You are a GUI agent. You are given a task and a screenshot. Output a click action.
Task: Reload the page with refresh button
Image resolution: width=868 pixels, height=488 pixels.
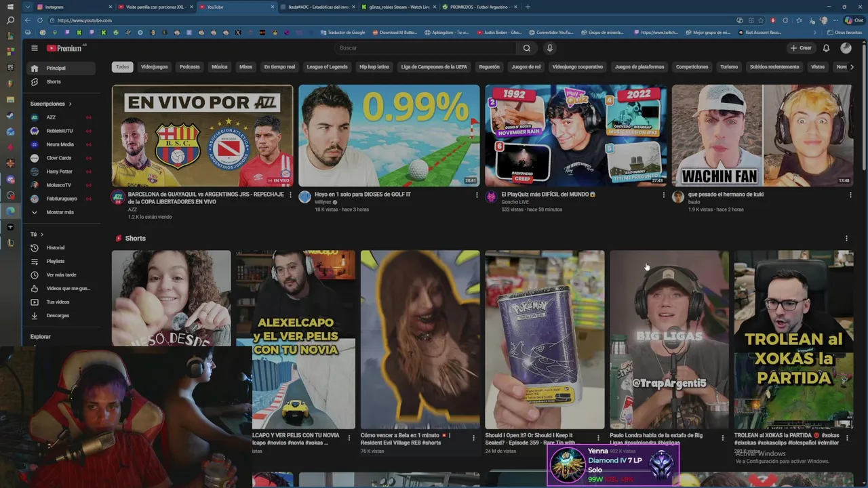(x=40, y=20)
